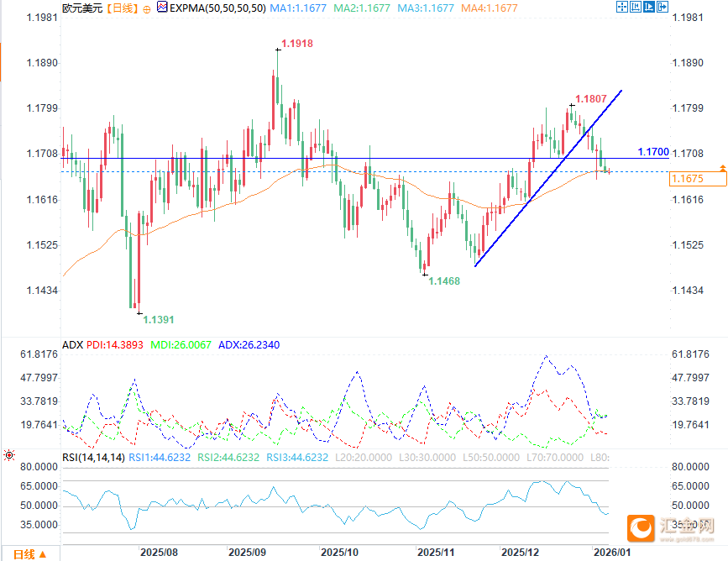The width and height of the screenshot is (728, 561).
Task: Click the 1.1890 right axis price
Action: [688, 63]
